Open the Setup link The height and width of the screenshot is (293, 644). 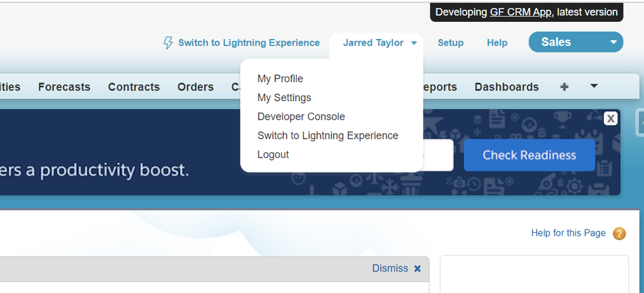click(x=450, y=43)
